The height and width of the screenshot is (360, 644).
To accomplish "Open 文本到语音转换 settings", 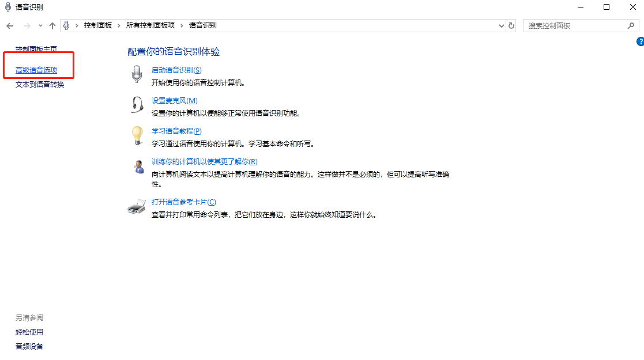I will click(x=39, y=84).
